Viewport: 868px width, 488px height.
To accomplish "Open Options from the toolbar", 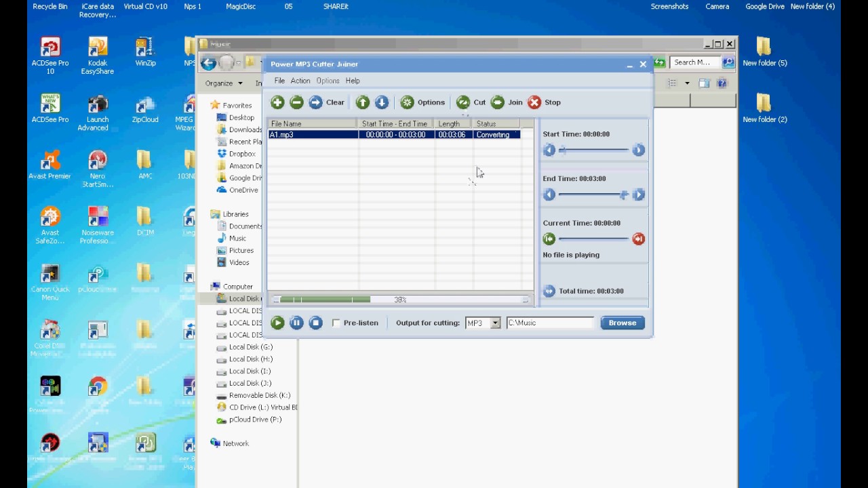I will [x=422, y=102].
